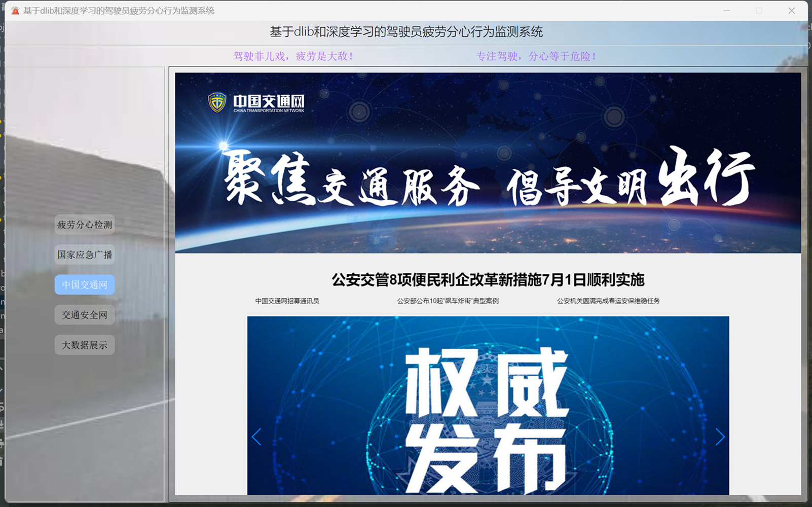
Task: Click slogan 驾驶非儿戏，疲劳是大敌！
Action: tap(293, 56)
